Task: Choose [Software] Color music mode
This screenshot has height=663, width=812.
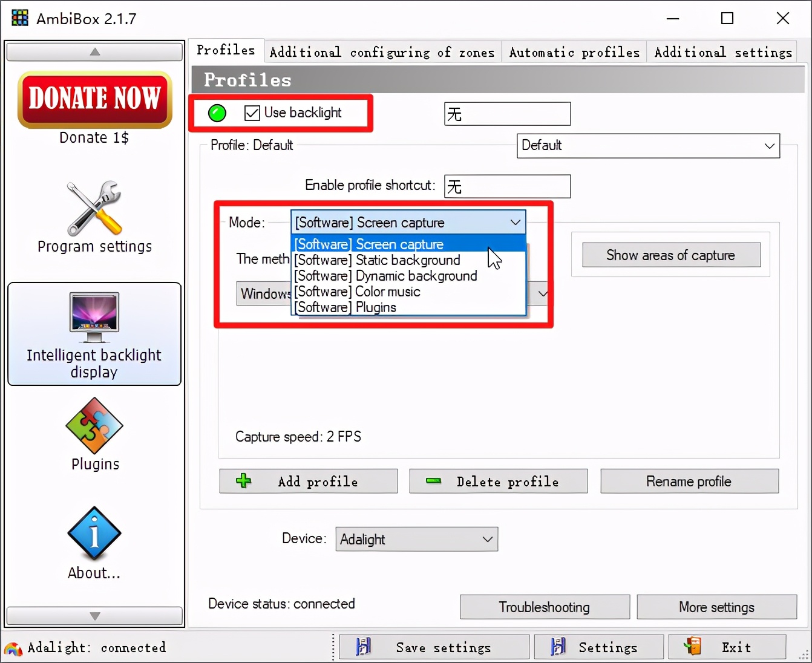Action: pos(409,292)
